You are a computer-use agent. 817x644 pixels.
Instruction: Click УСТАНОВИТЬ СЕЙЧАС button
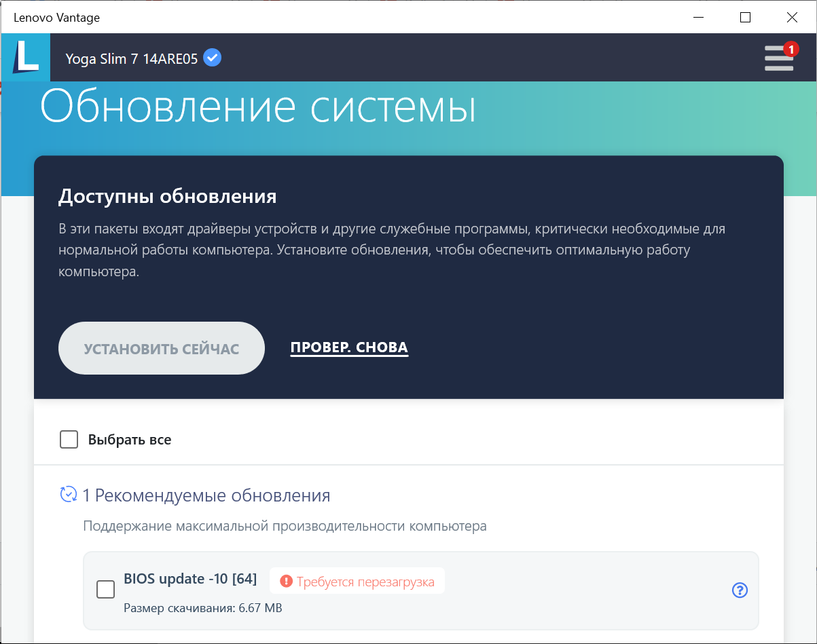click(162, 348)
